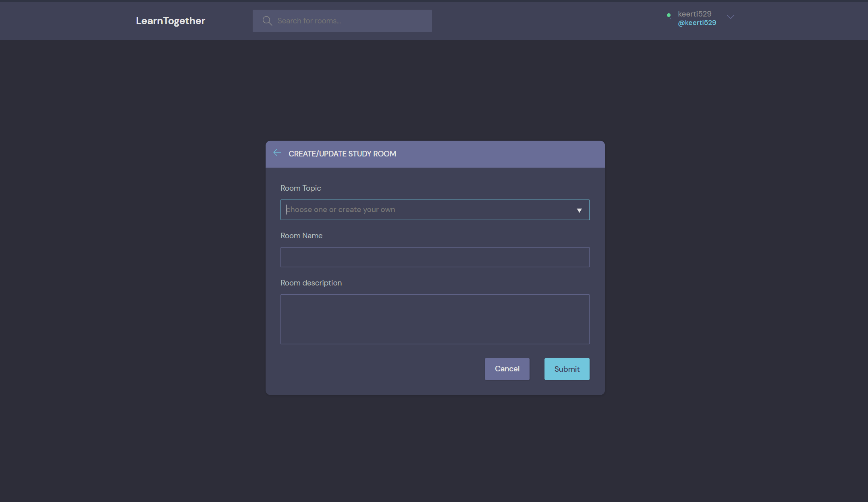This screenshot has height=502, width=868.
Task: Click inside the Room description text area
Action: 435,319
